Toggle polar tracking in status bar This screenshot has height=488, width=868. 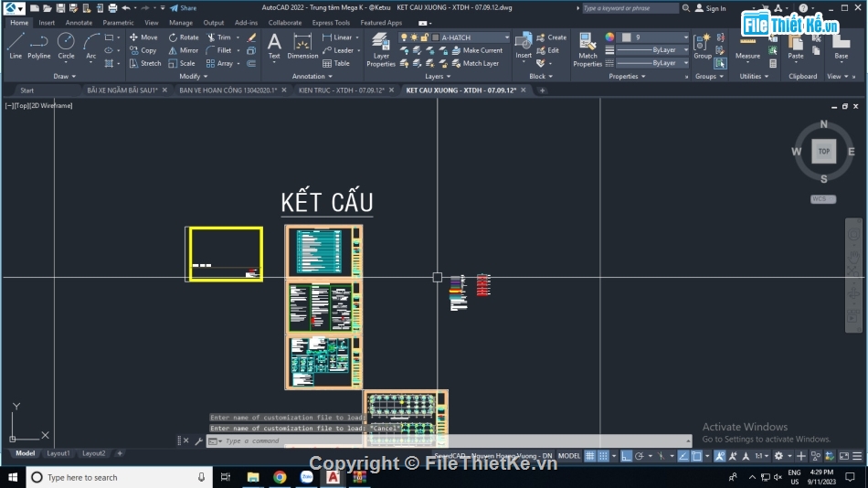tap(640, 456)
